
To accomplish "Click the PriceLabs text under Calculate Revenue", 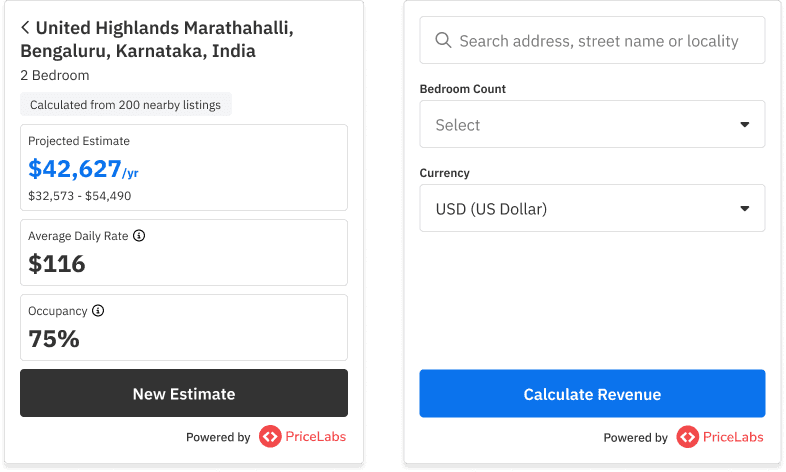I will tap(734, 437).
